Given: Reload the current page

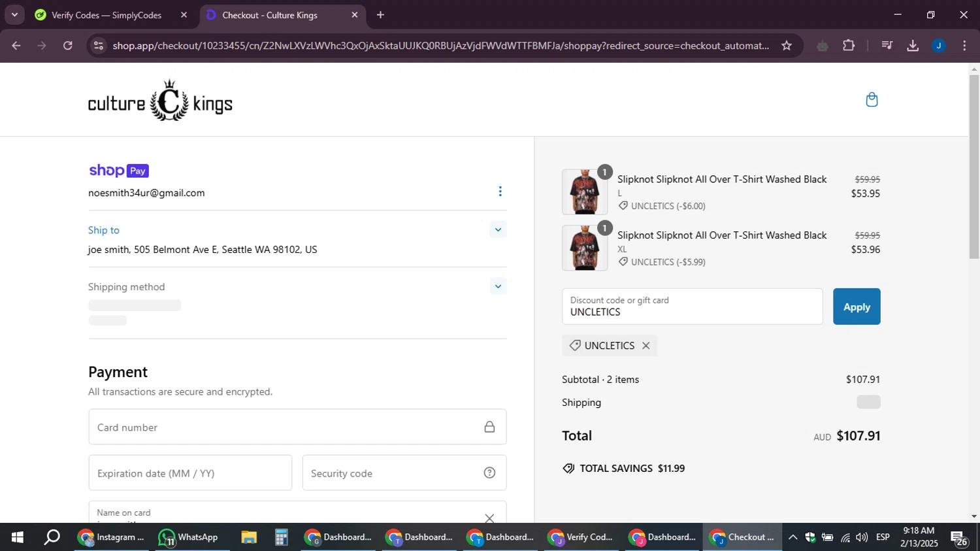Looking at the screenshot, I should click(x=68, y=46).
